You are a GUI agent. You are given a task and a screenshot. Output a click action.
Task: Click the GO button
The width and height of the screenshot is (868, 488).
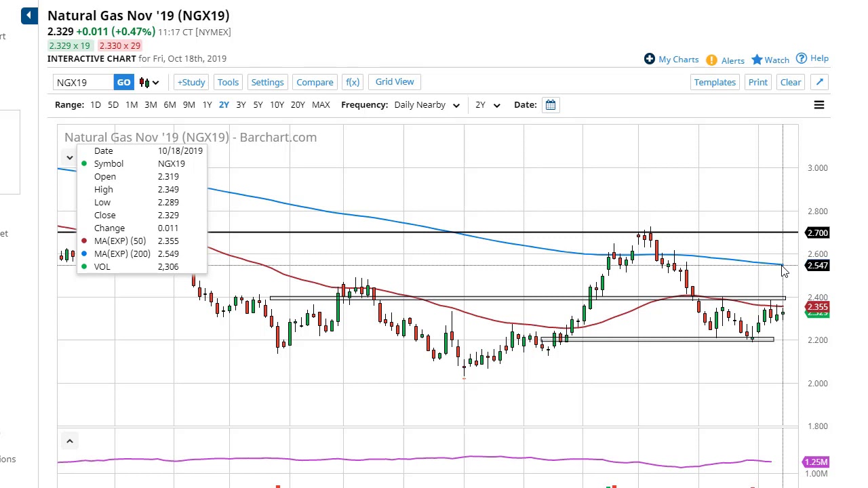123,83
